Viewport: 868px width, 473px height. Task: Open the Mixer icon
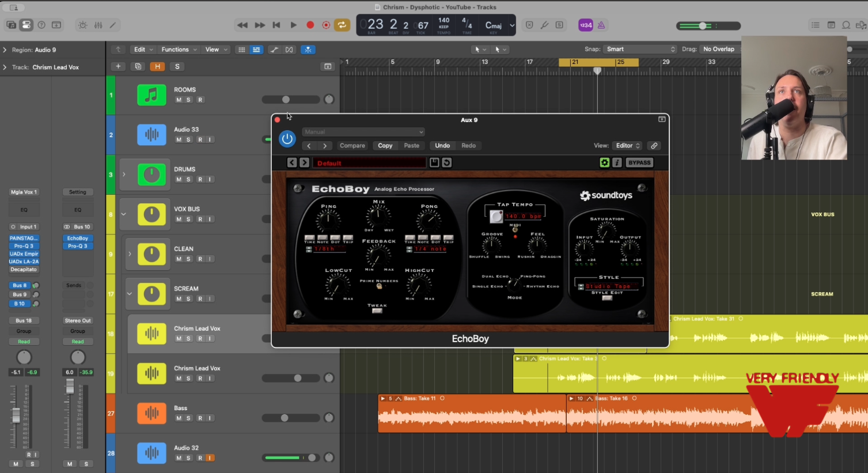tap(98, 25)
